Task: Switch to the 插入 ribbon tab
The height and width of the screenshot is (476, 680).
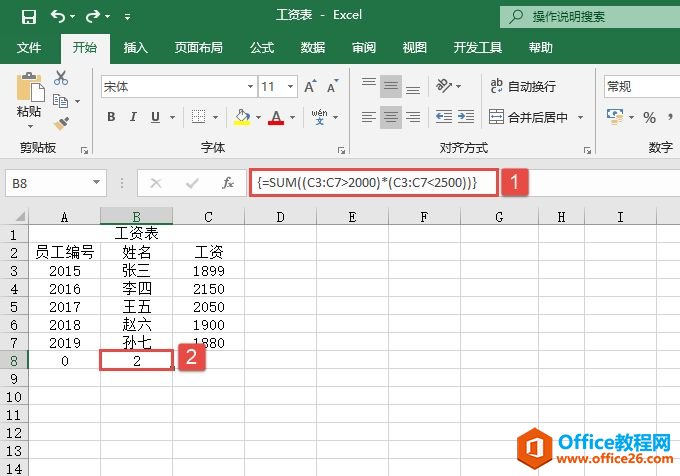Action: point(137,47)
